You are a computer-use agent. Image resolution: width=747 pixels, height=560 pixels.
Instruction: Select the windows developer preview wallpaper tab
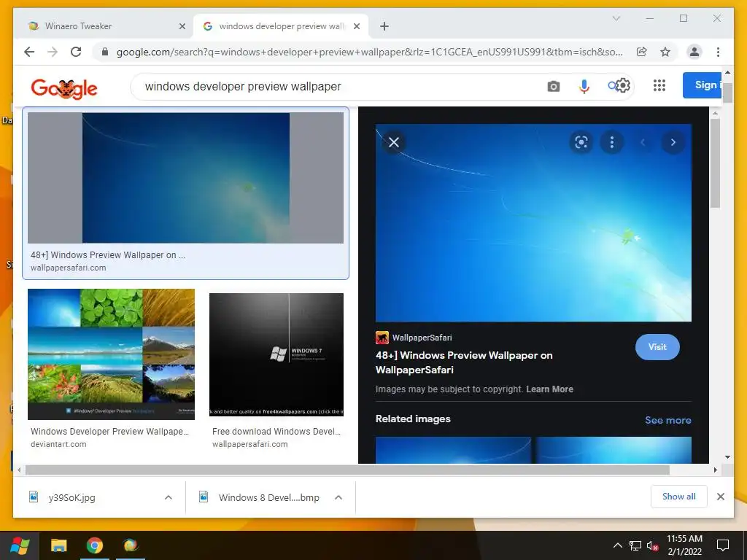pos(281,26)
